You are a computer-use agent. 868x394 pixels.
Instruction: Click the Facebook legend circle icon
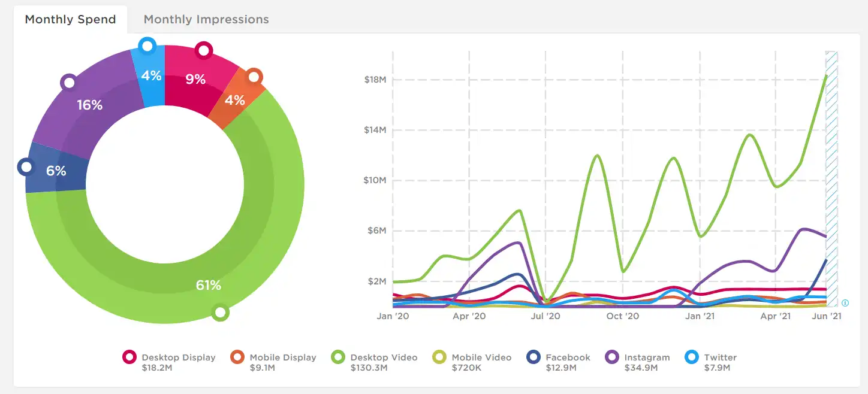[534, 357]
